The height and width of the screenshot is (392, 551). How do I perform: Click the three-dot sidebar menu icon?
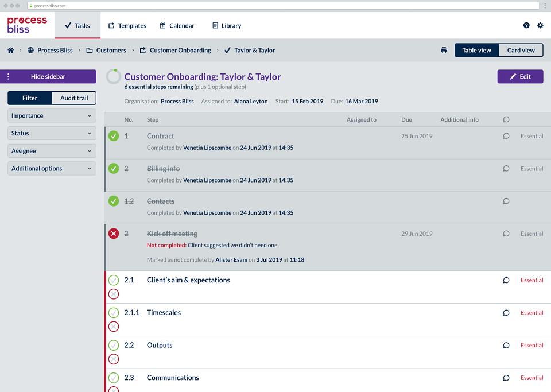click(x=9, y=76)
